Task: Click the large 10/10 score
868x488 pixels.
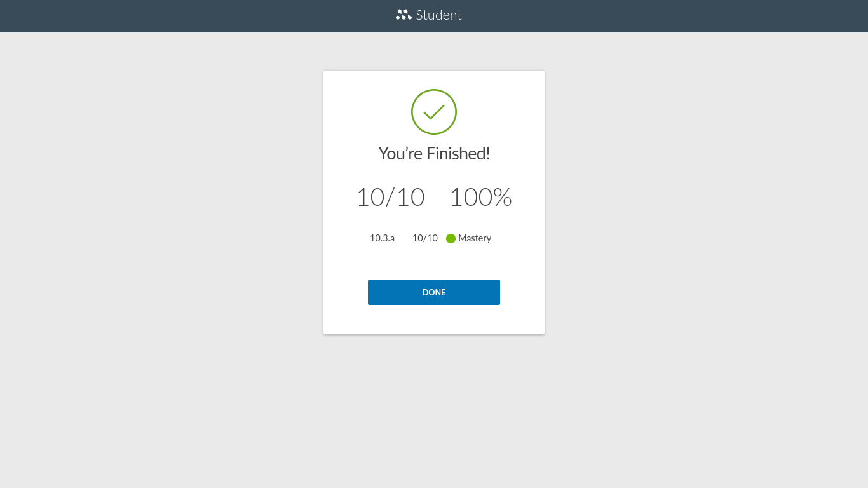Action: (x=390, y=198)
